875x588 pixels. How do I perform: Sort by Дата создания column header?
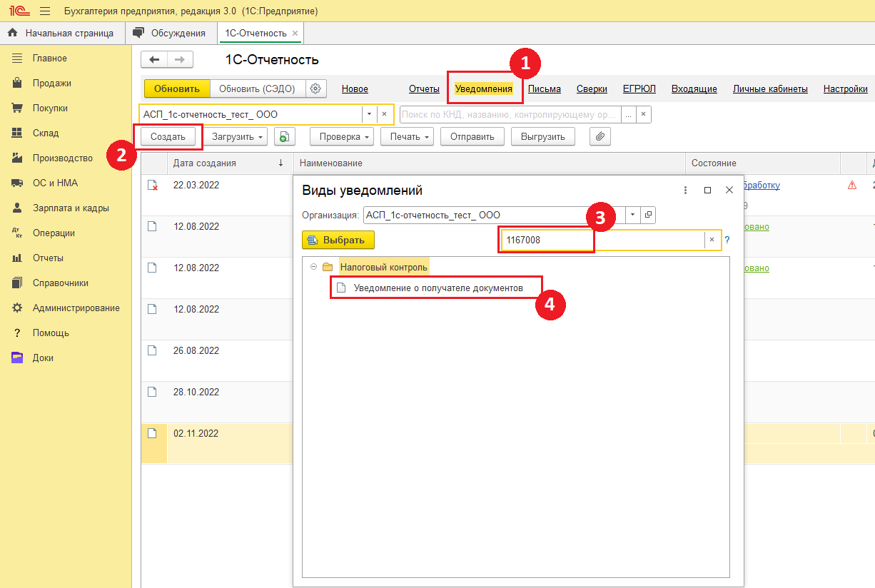pyautogui.click(x=230, y=163)
